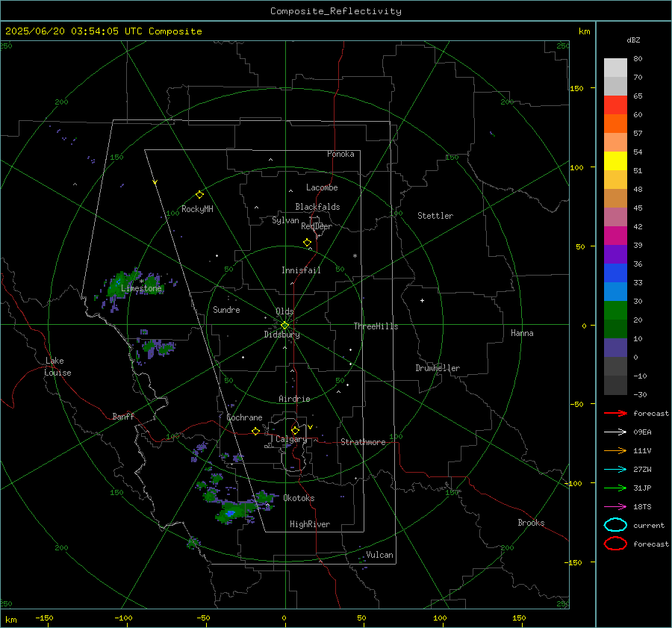Click the green 31JP arrow legend icon
Image resolution: width=672 pixels, height=628 pixels.
coord(615,488)
